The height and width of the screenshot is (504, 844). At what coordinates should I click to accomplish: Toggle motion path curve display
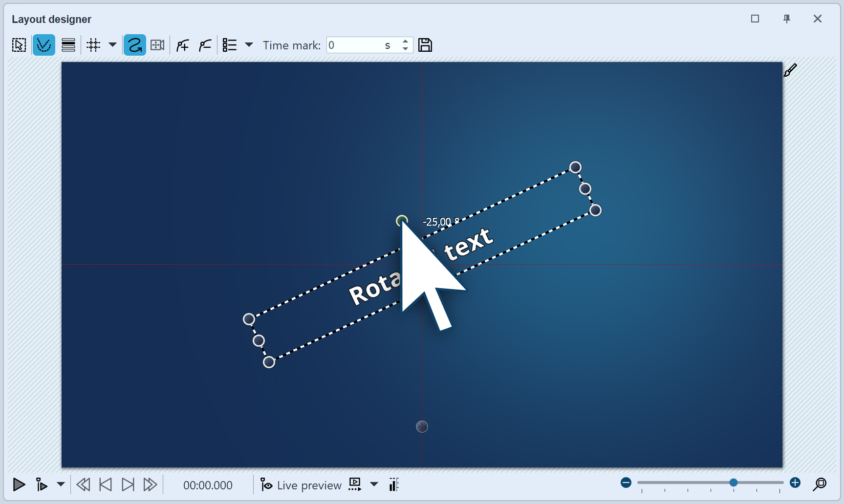43,44
